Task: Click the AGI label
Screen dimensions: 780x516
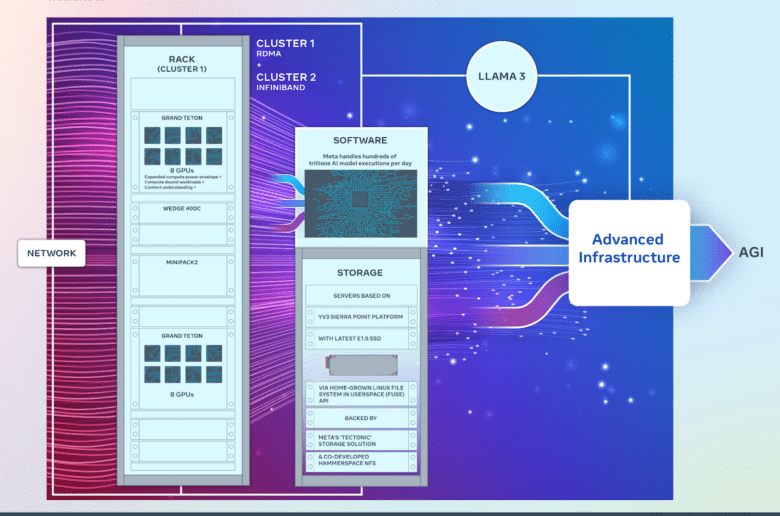Action: tap(751, 252)
